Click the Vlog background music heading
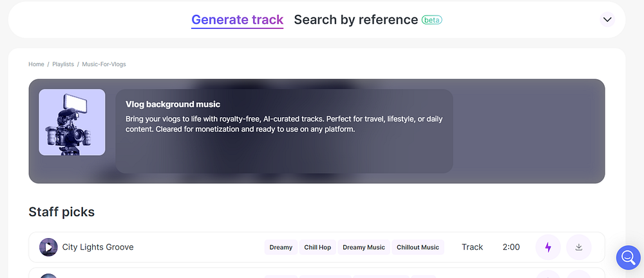644x278 pixels. (173, 104)
